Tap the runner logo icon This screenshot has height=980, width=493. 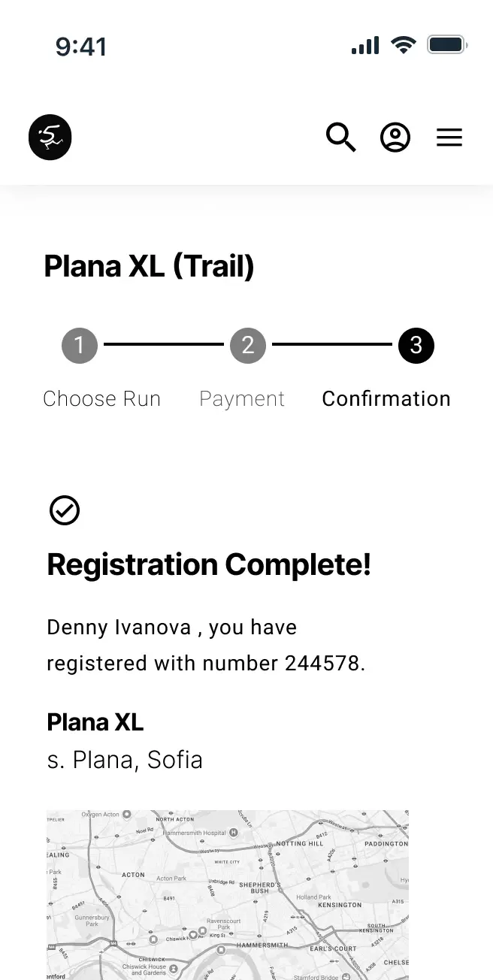pos(50,138)
